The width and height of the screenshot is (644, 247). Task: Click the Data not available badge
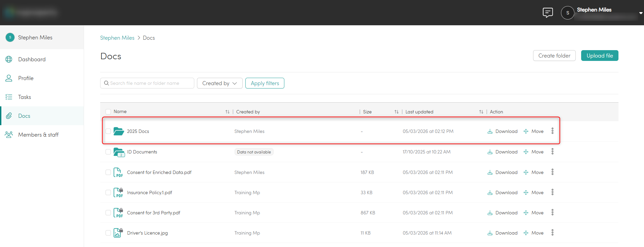point(254,152)
